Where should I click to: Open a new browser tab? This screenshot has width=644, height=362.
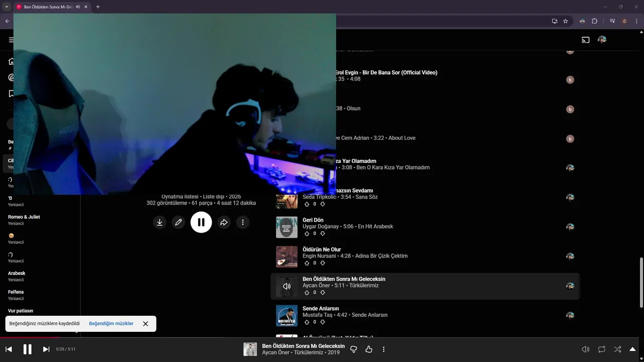coord(98,7)
